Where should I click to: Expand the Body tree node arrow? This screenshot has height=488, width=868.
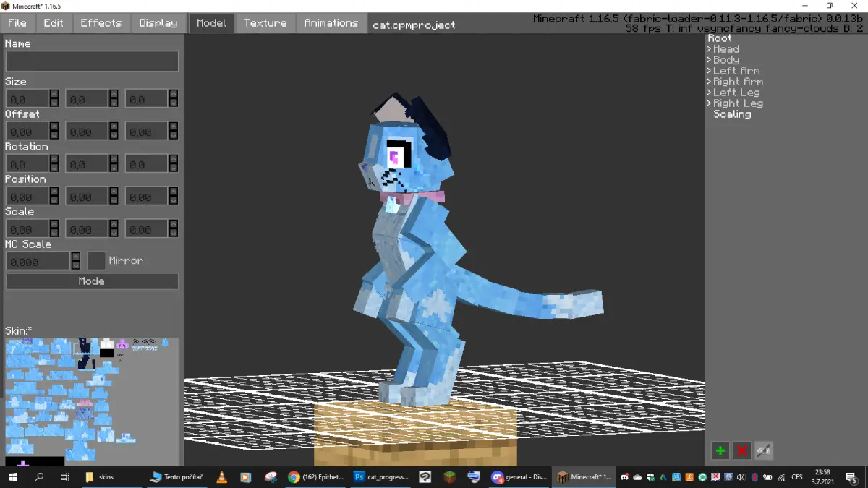coord(710,60)
